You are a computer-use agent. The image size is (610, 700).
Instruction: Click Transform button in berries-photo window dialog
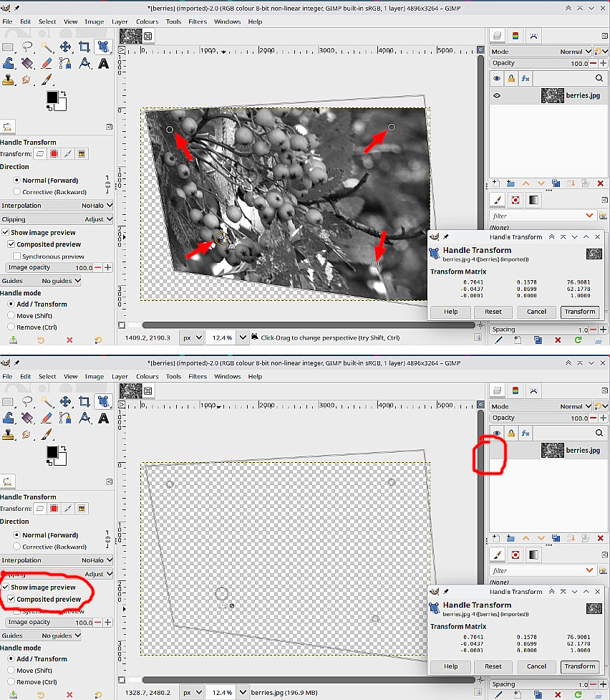pos(580,312)
